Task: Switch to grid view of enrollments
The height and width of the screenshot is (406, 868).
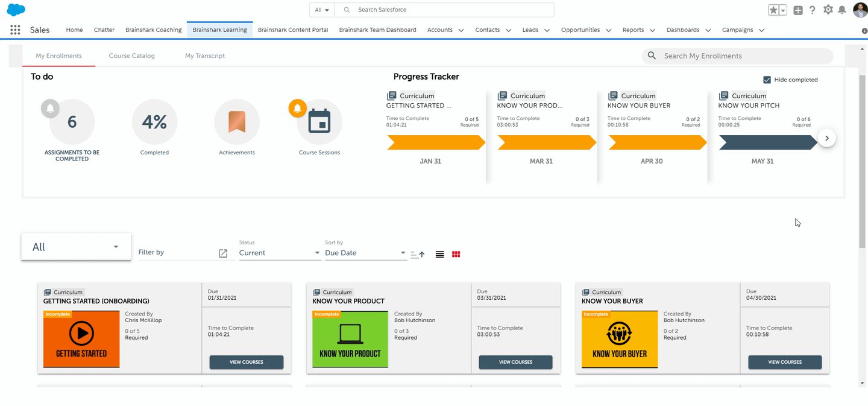Action: (456, 254)
